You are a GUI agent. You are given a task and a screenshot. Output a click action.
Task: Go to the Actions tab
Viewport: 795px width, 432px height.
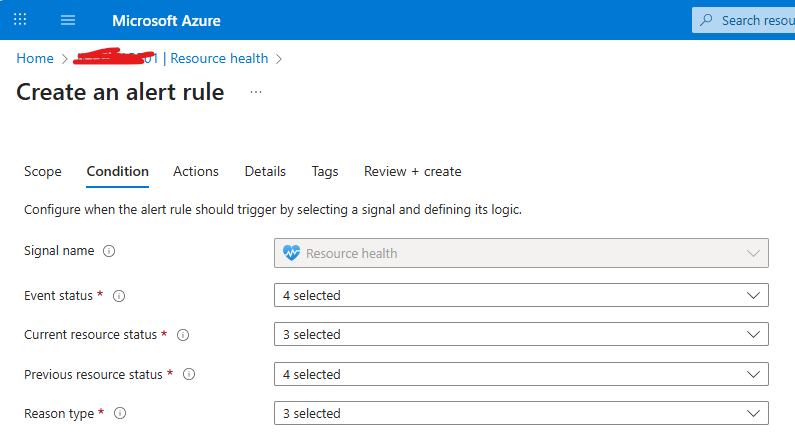coord(196,171)
